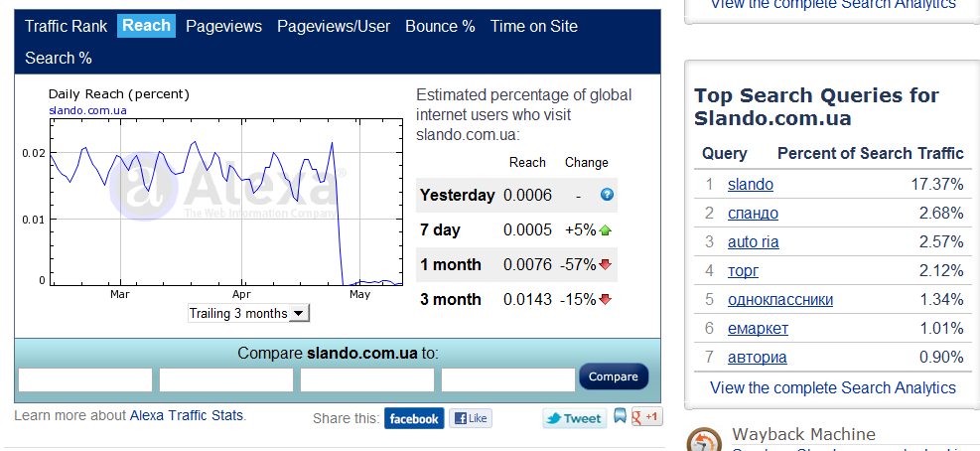980x451 pixels.
Task: Click the 'slando' search query link
Action: pos(750,184)
